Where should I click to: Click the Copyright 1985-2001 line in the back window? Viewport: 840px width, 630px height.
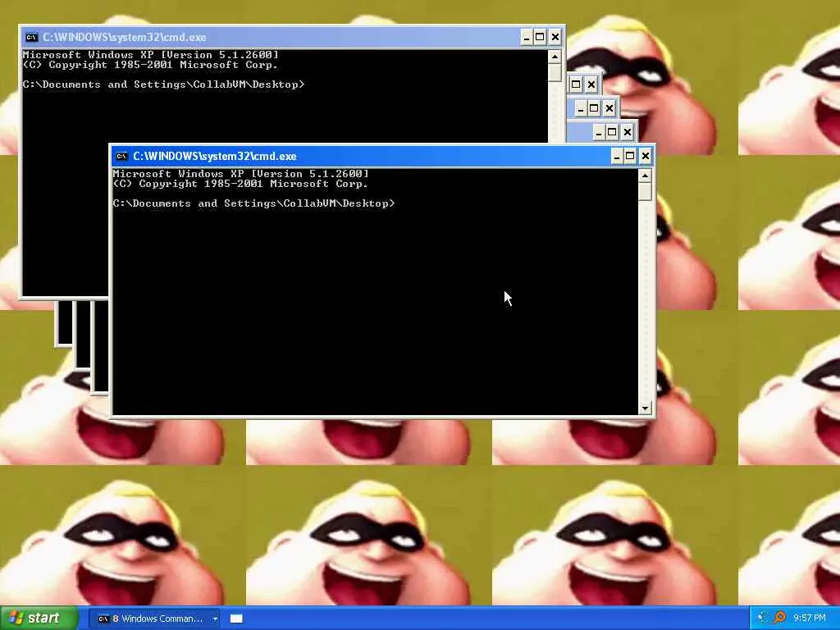pyautogui.click(x=151, y=65)
